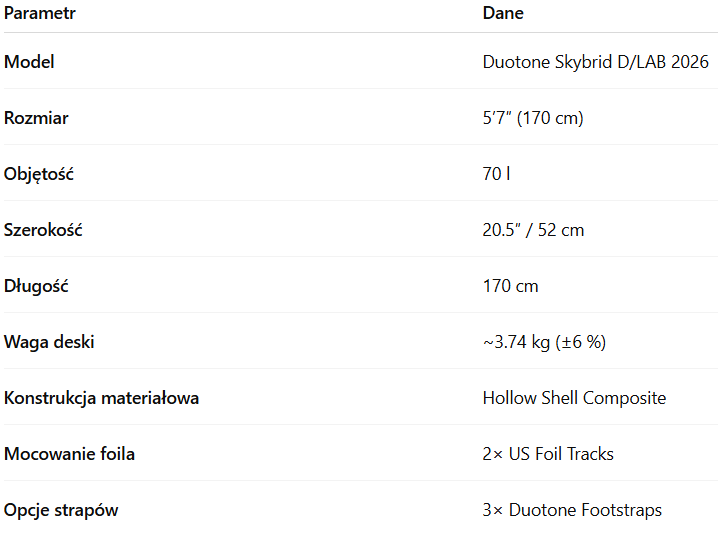The width and height of the screenshot is (718, 535).
Task: Select the "Szerokość" parameter label
Action: (x=43, y=230)
